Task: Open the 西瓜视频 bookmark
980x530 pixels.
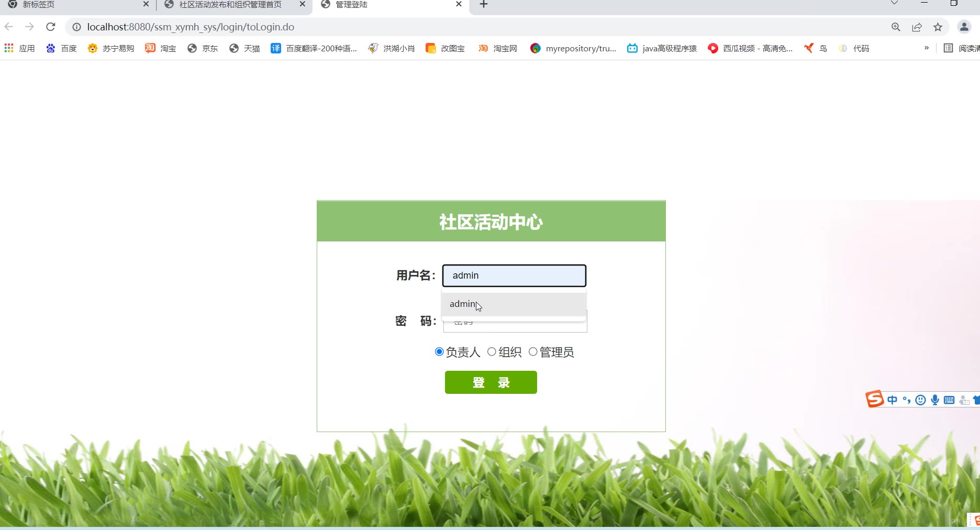Action: 750,48
